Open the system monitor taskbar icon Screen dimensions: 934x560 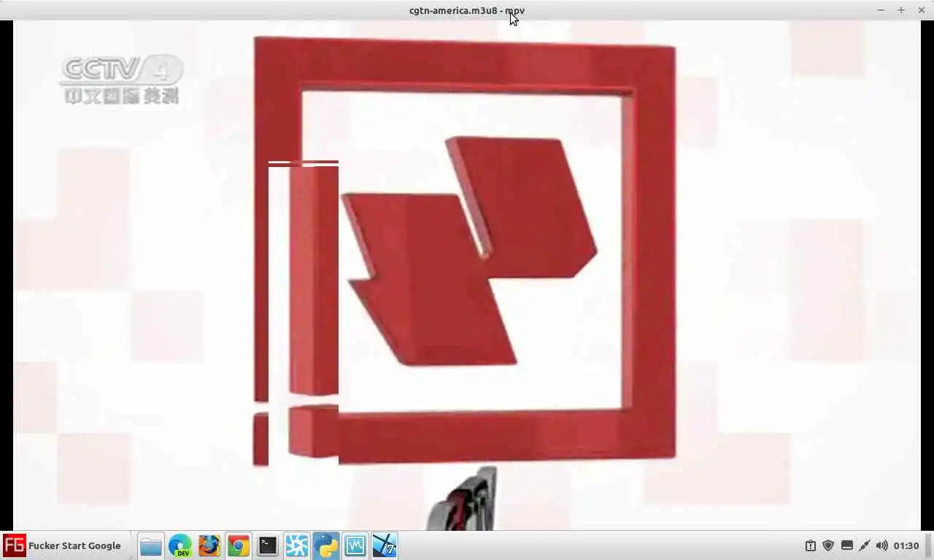pyautogui.click(x=355, y=545)
